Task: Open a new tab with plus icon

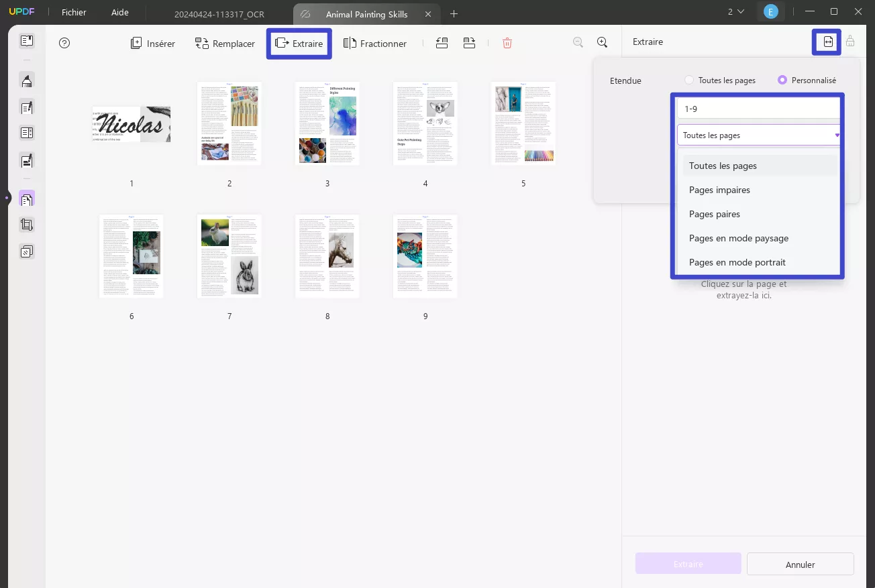Action: [454, 13]
